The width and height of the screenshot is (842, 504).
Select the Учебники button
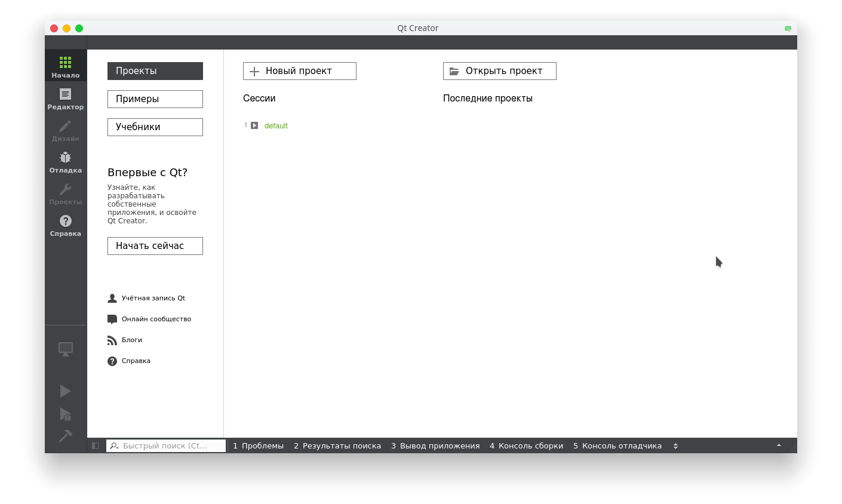[155, 127]
